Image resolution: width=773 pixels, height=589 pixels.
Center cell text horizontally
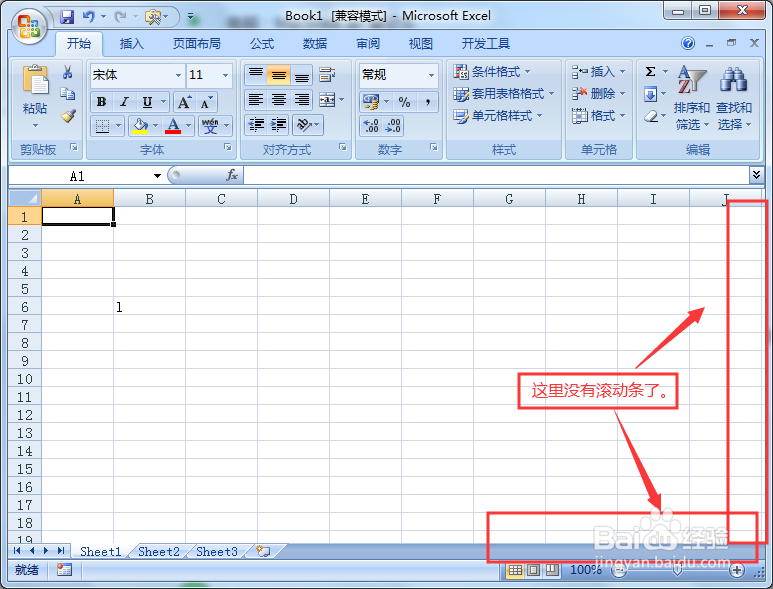click(279, 100)
